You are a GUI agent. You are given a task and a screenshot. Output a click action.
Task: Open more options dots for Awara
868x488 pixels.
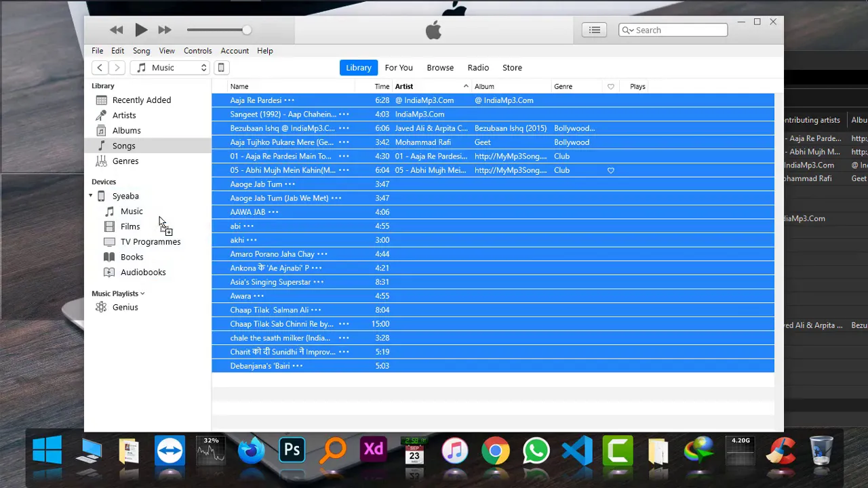(258, 296)
